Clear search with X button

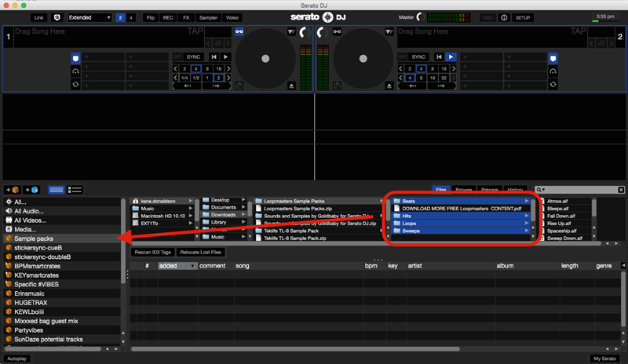pyautogui.click(x=621, y=190)
